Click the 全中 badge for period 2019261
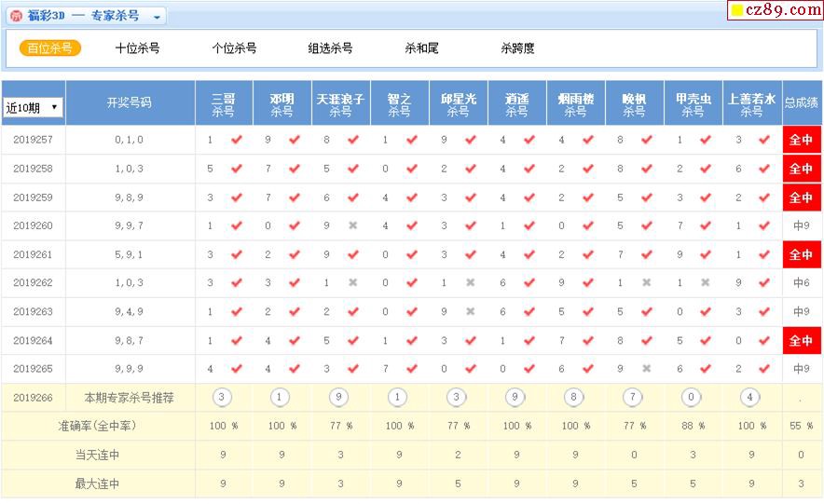824x504 pixels. (802, 254)
